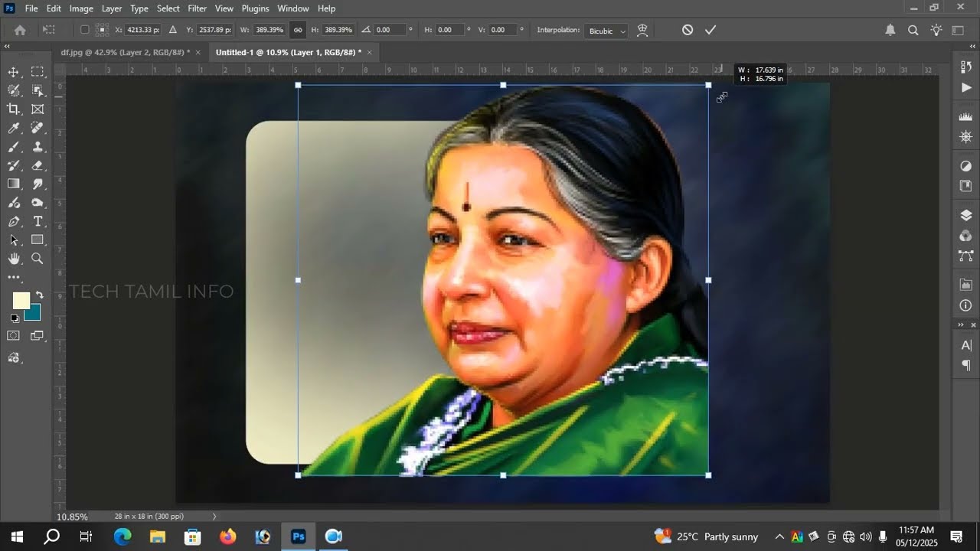The height and width of the screenshot is (551, 980).
Task: Toggle the reference point checkbox
Action: [84, 30]
